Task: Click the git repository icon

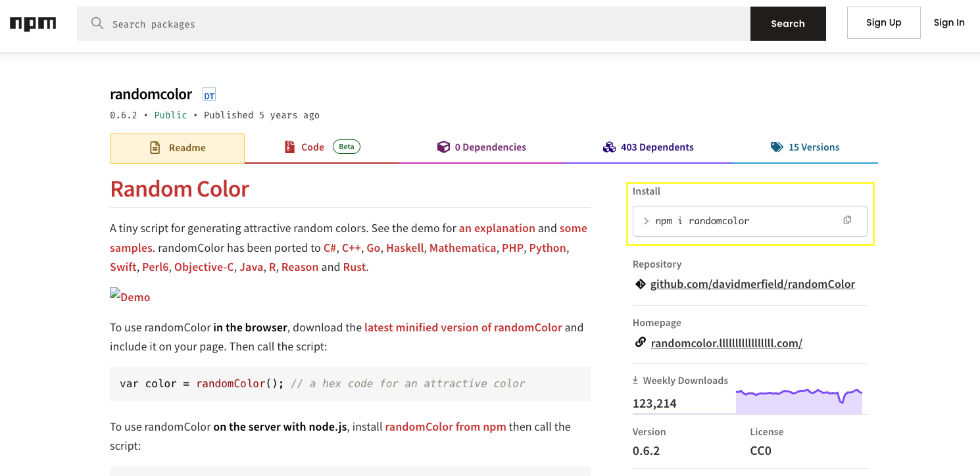Action: coord(640,284)
